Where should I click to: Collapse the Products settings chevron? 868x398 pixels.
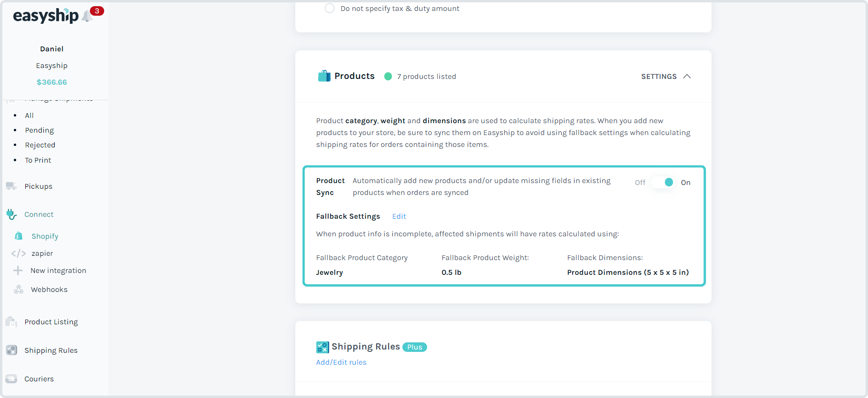click(687, 77)
